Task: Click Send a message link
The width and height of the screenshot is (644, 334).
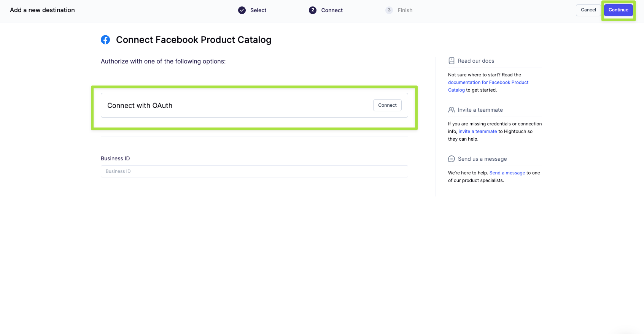Action: (507, 173)
